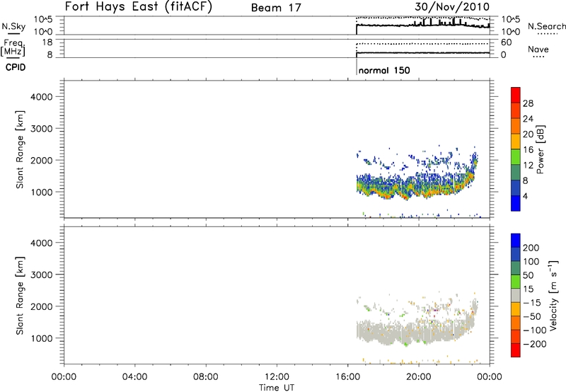Click the "Nave" legend label
This screenshot has width=566, height=392.
point(538,49)
